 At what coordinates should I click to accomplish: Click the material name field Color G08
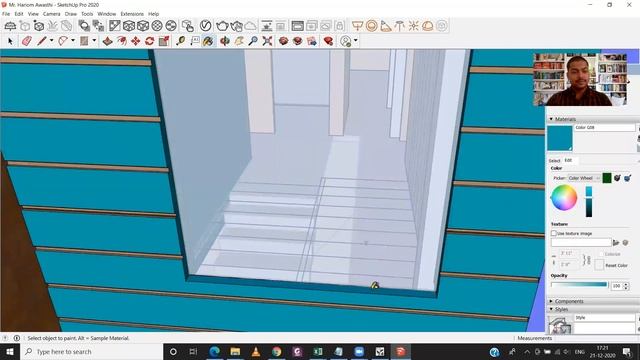click(x=604, y=128)
